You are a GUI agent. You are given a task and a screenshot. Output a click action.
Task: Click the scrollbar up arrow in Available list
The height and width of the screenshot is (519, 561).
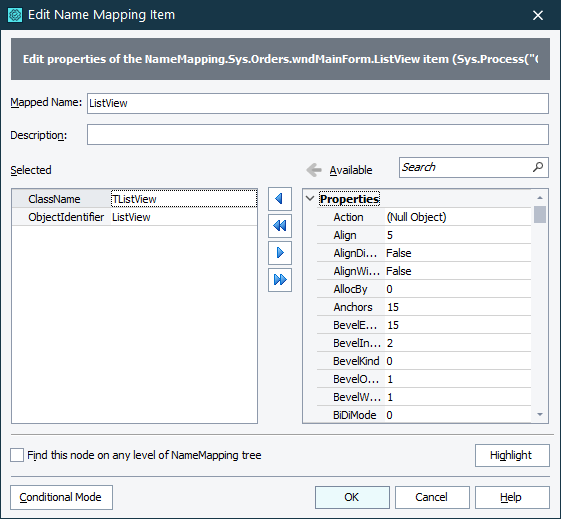pos(540,198)
